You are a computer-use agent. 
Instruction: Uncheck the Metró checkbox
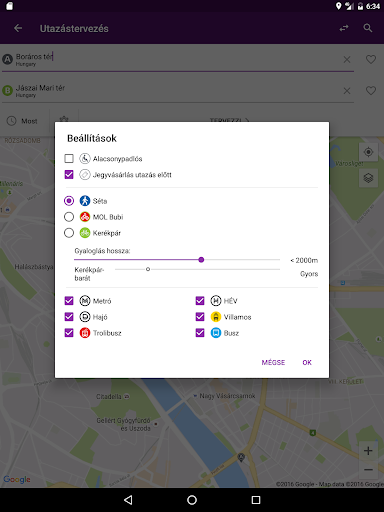[x=69, y=301]
